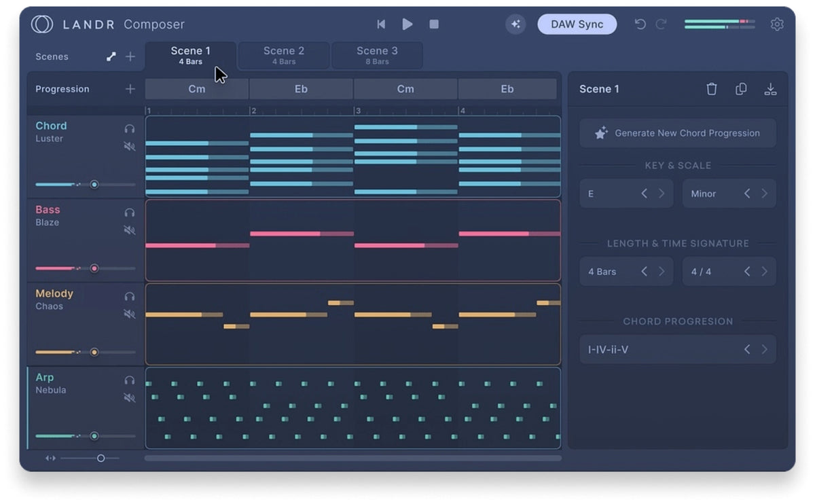
Task: Enable DAW Sync
Action: tap(577, 24)
